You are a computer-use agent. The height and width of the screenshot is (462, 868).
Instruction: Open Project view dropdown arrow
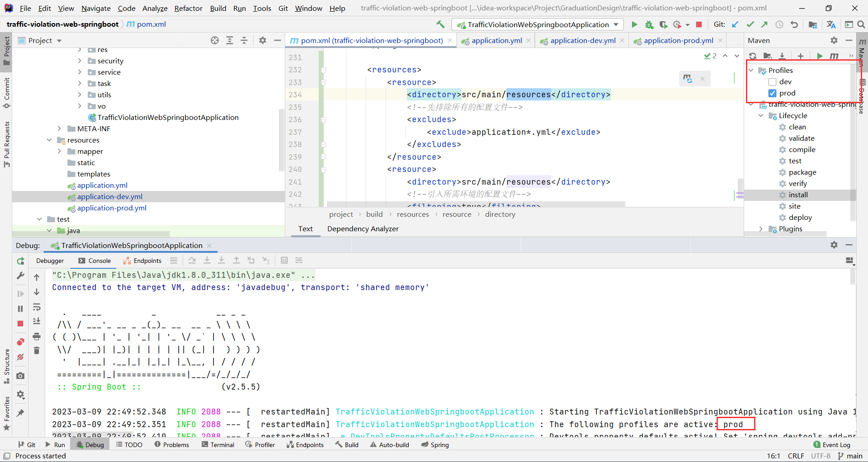coord(59,41)
